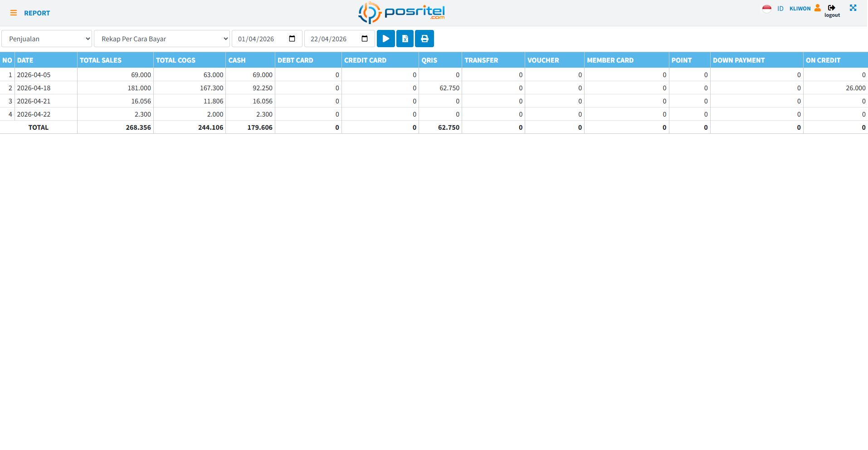Click QRIS grand total 62.750
868x450 pixels.
point(449,127)
